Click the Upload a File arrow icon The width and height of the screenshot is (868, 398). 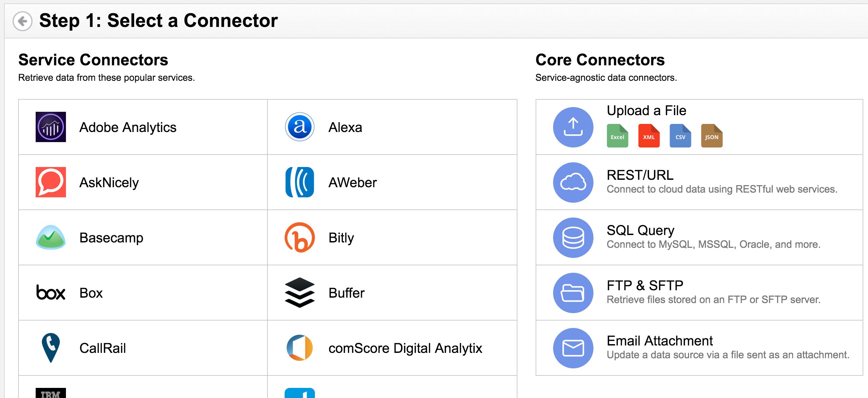coord(573,127)
